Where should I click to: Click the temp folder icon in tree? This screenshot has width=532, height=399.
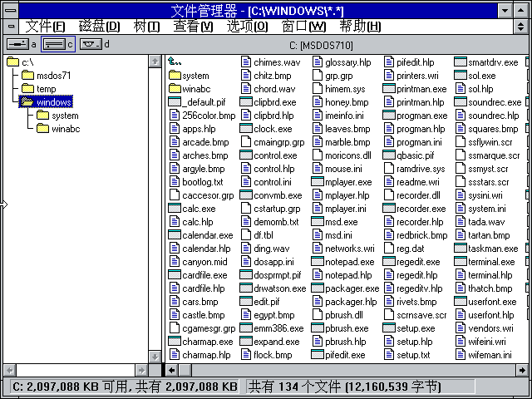[27, 89]
